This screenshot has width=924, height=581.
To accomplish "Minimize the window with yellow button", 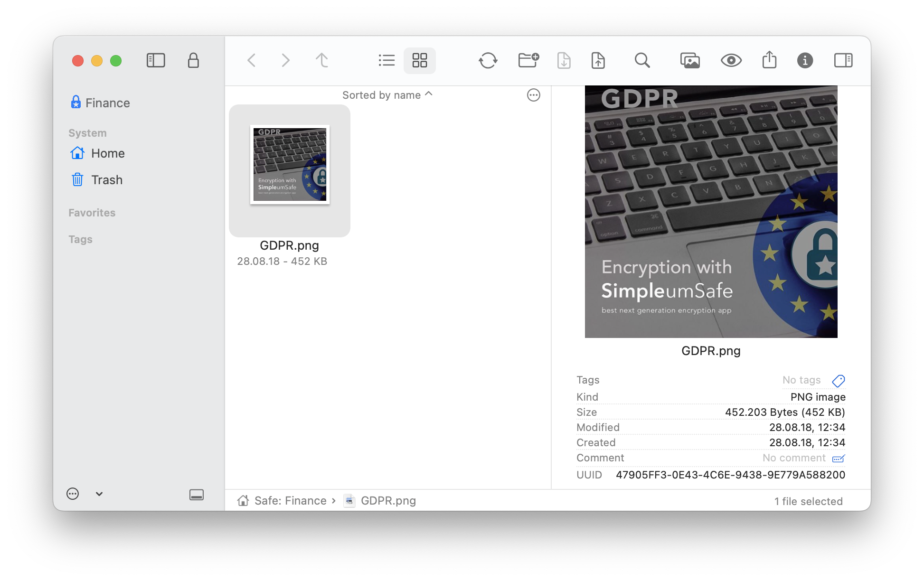I will coord(97,60).
